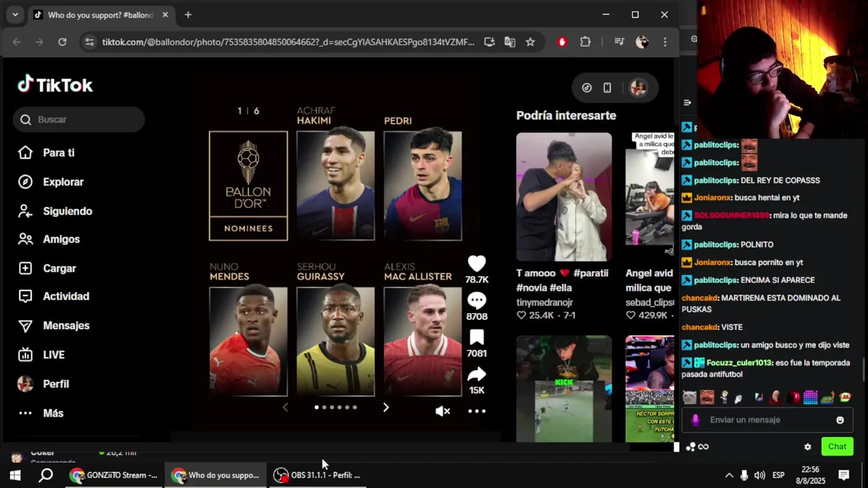This screenshot has width=868, height=488.
Task: Open the three-dot options on the post
Action: [477, 411]
